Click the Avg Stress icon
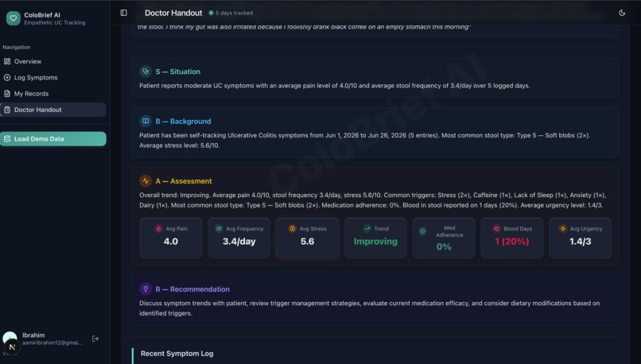 click(293, 229)
